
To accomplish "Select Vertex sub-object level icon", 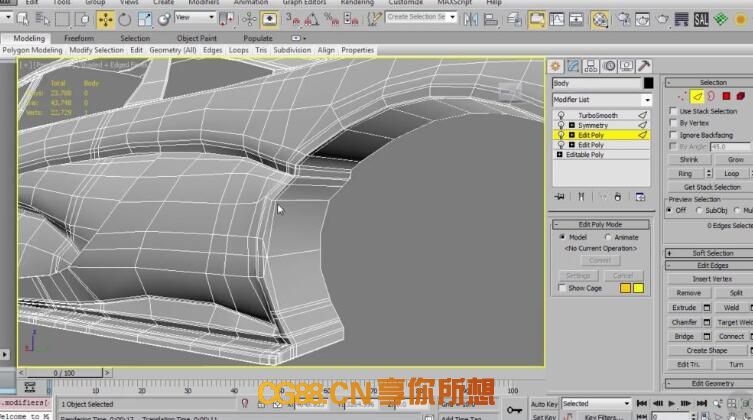I will pyautogui.click(x=682, y=96).
